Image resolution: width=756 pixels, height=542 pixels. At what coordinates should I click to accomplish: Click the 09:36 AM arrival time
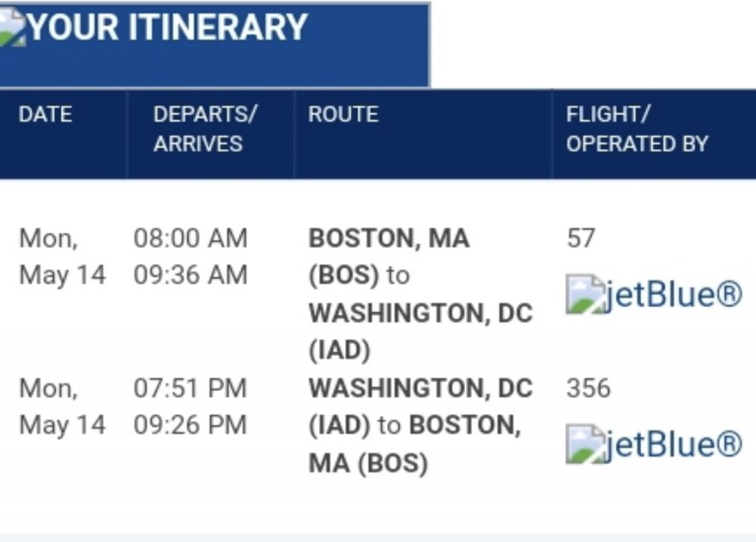(x=191, y=274)
